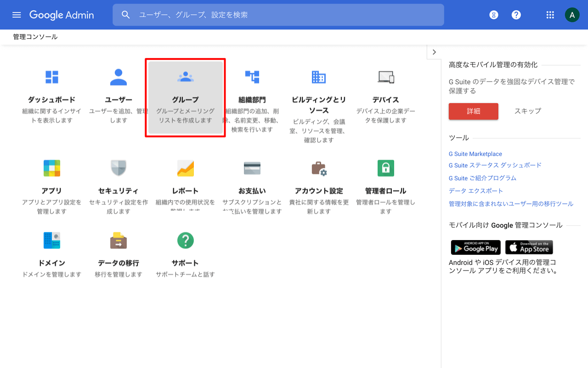Screen dimensions: 588x368
Task: Focus the user, group, settings search field
Action: [x=278, y=15]
